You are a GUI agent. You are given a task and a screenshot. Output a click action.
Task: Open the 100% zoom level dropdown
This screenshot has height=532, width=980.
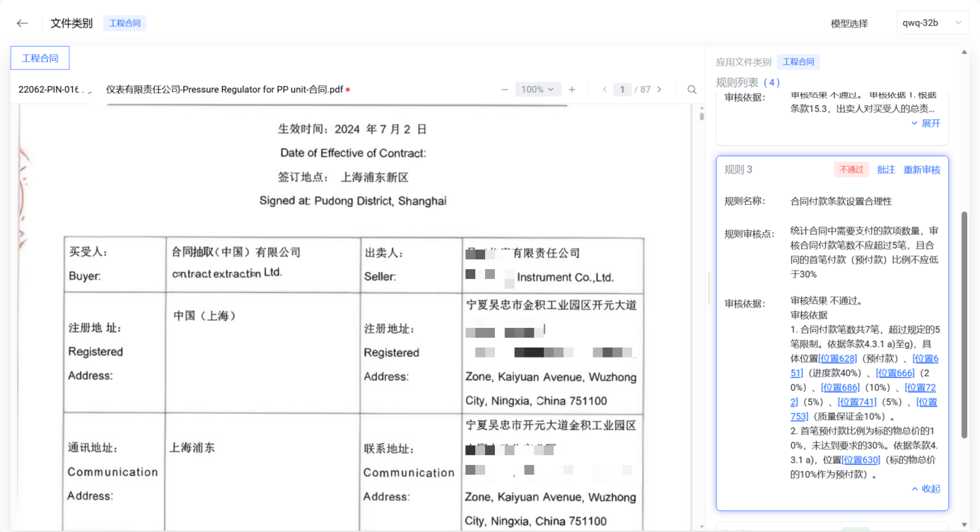pyautogui.click(x=538, y=90)
